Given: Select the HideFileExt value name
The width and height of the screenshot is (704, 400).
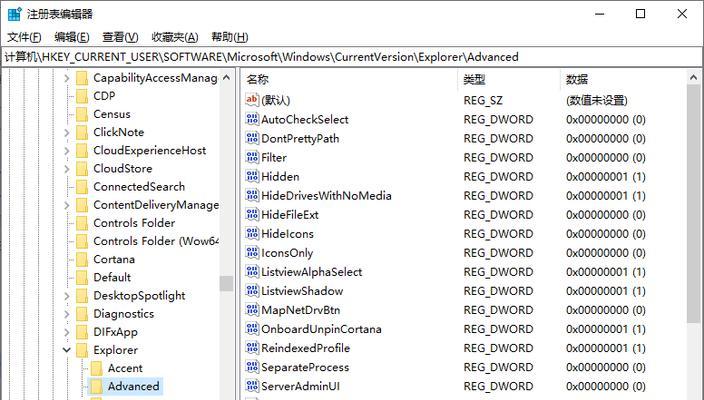Looking at the screenshot, I should pos(290,215).
